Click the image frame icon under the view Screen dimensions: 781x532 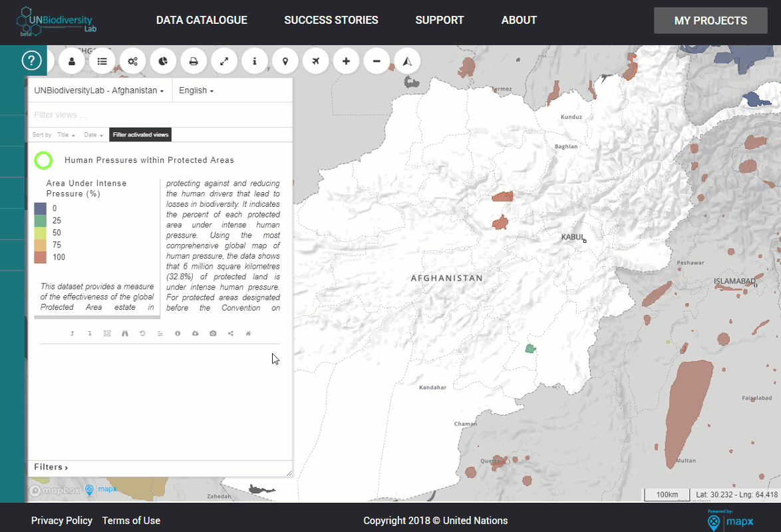pyautogui.click(x=107, y=333)
